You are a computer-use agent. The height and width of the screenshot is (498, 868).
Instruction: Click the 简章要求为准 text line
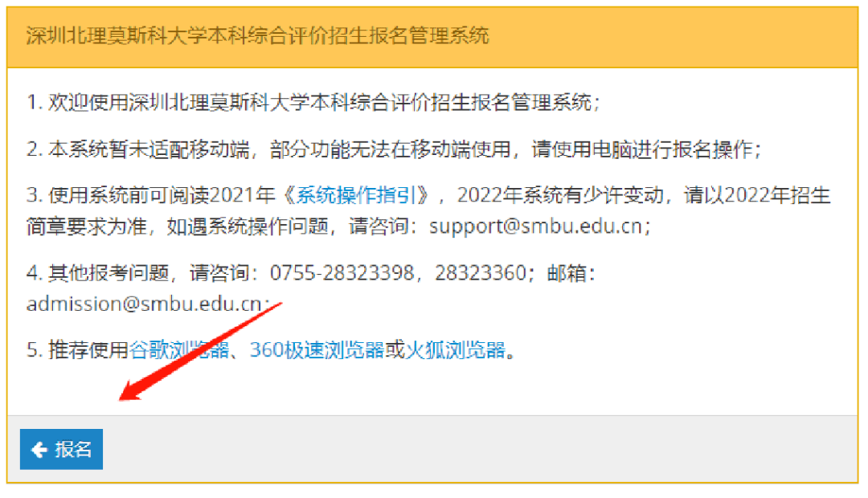tap(87, 227)
